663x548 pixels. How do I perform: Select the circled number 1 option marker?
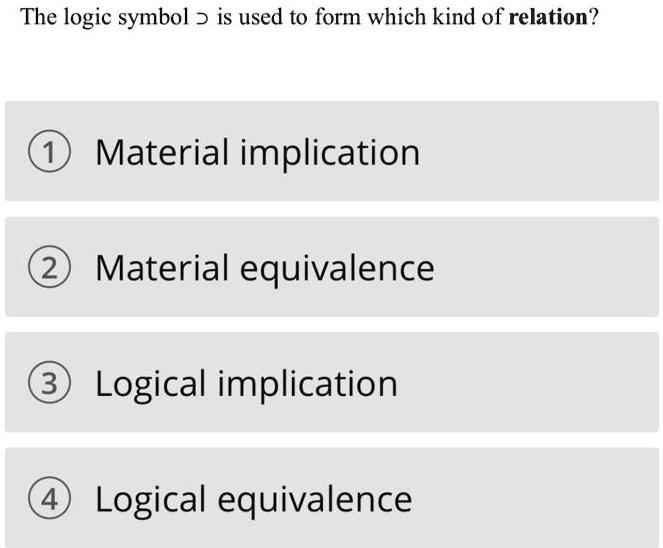[x=49, y=151]
